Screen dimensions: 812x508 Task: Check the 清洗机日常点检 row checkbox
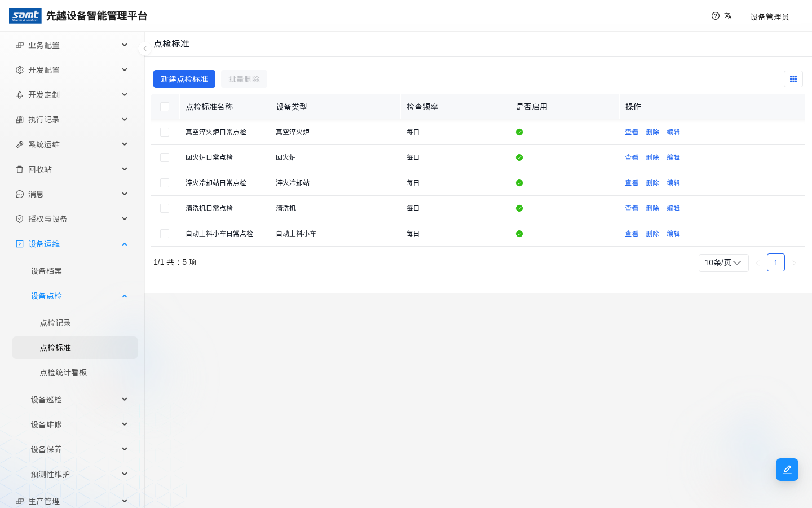click(165, 208)
